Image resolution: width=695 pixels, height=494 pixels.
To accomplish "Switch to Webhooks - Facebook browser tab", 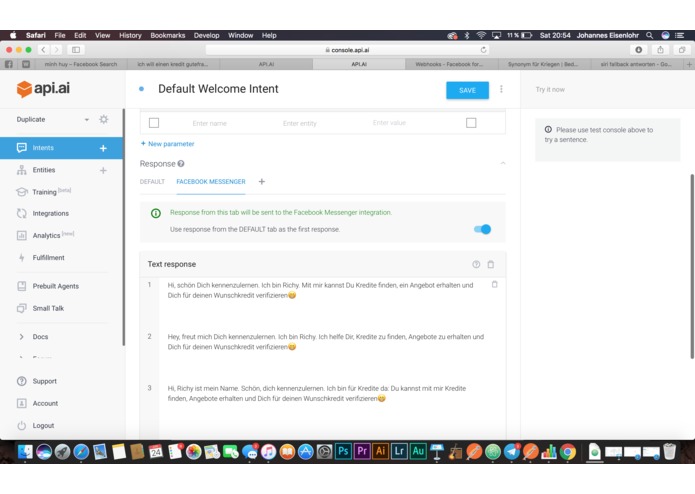I will 451,64.
